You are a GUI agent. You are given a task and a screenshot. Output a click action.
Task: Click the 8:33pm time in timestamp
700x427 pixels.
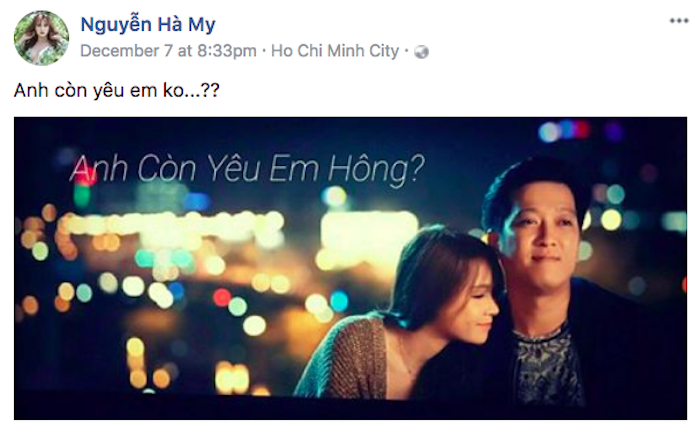[x=226, y=51]
